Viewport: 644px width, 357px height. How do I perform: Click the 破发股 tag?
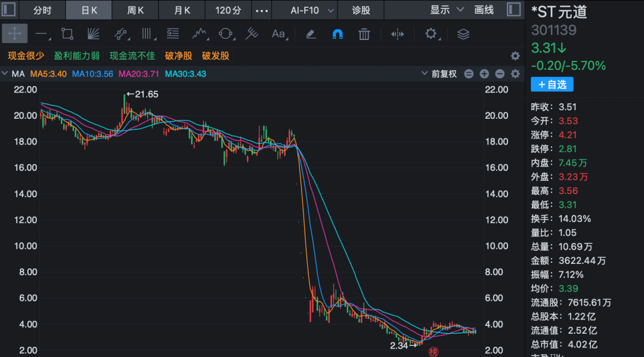pos(216,56)
